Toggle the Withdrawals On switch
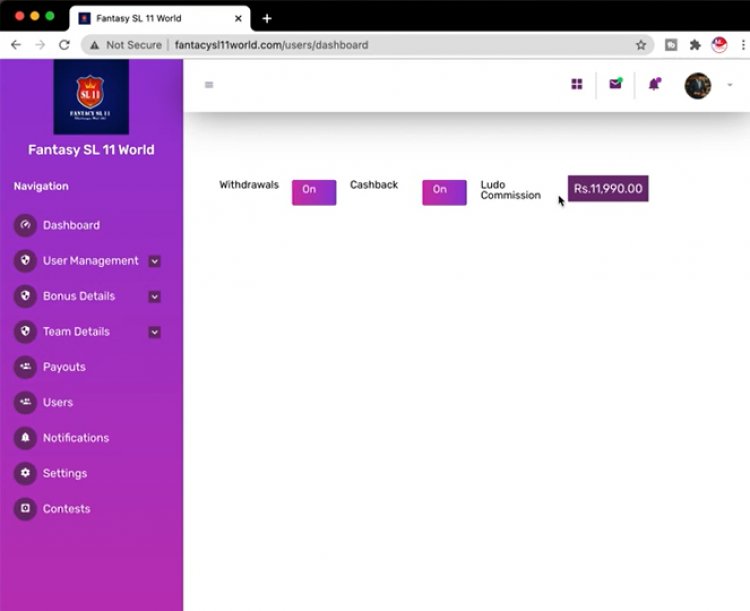The width and height of the screenshot is (750, 611). click(314, 192)
